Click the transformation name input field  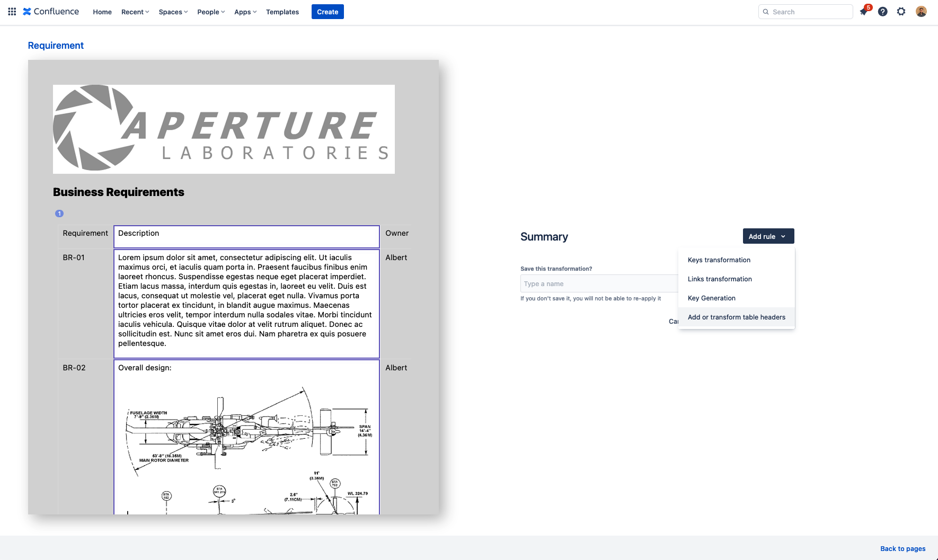[599, 284]
